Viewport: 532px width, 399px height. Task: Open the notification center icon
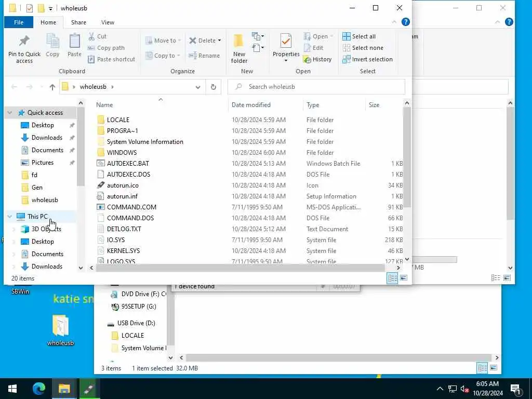click(515, 389)
